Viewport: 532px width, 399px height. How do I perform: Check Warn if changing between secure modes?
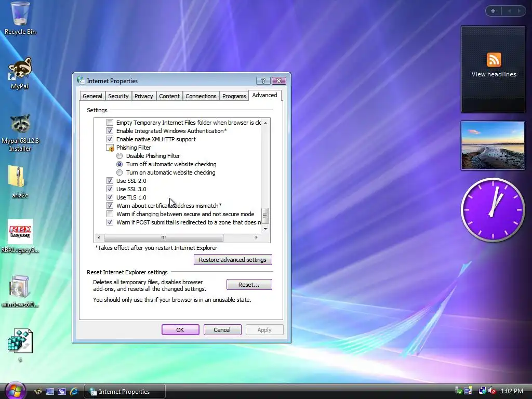point(110,214)
